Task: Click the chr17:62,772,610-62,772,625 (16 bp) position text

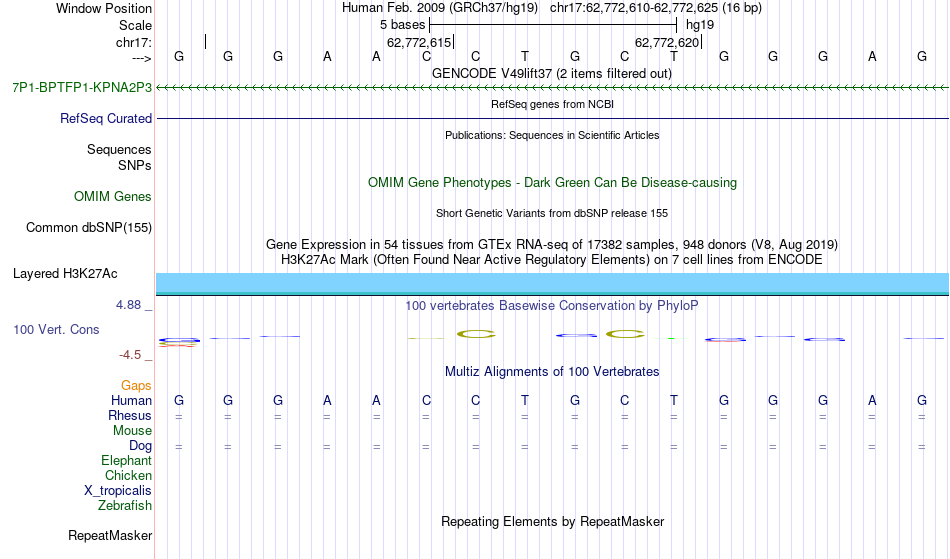Action: pos(656,8)
